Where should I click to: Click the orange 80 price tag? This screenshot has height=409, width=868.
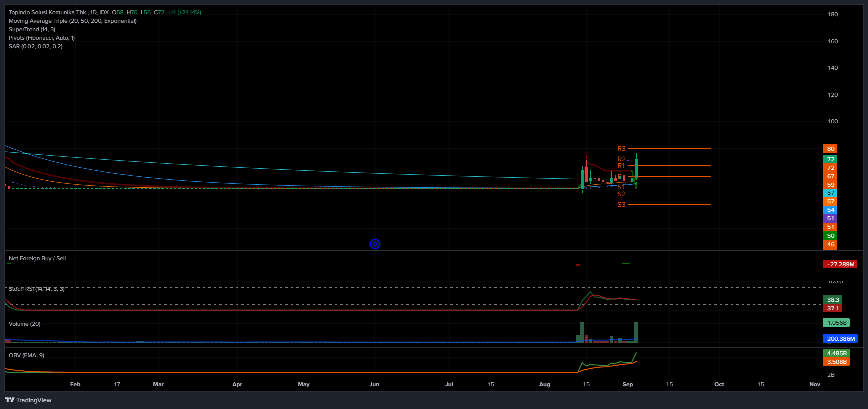(830, 149)
